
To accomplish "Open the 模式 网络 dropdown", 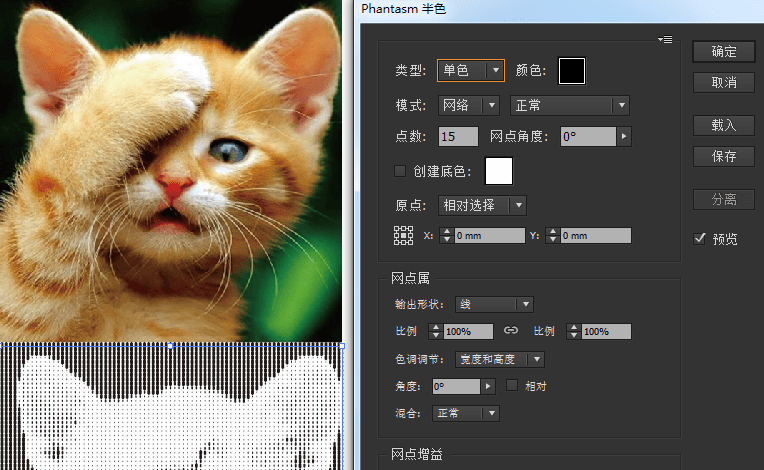I will (469, 105).
